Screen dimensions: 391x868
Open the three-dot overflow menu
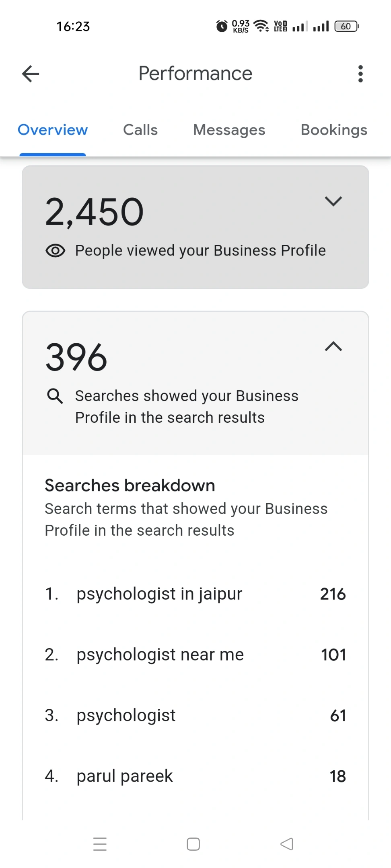pos(360,74)
